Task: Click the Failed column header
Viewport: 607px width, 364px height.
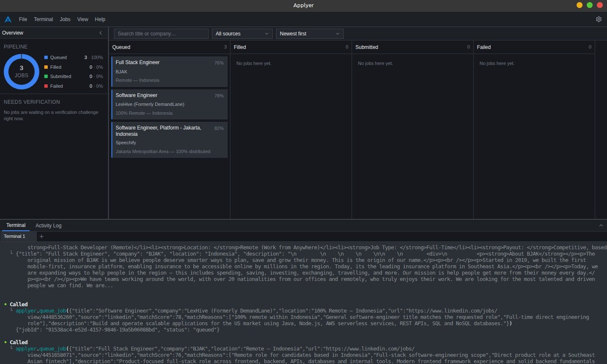Action: tap(534, 47)
